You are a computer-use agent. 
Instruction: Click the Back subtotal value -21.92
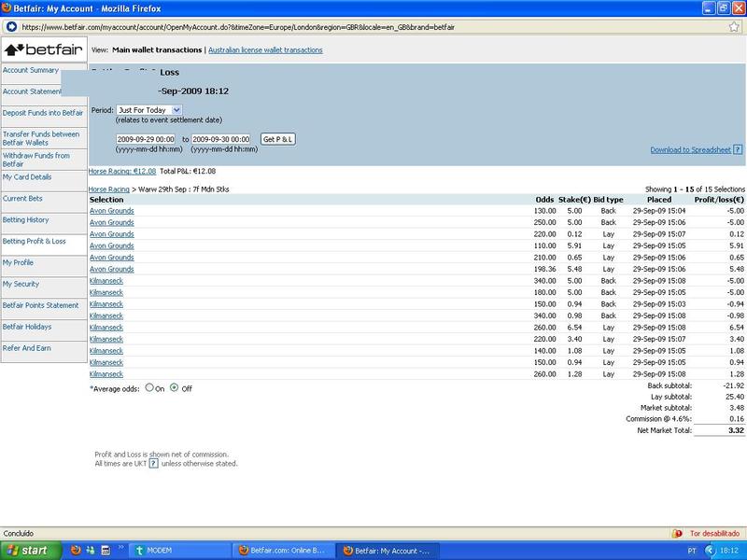[x=734, y=385]
